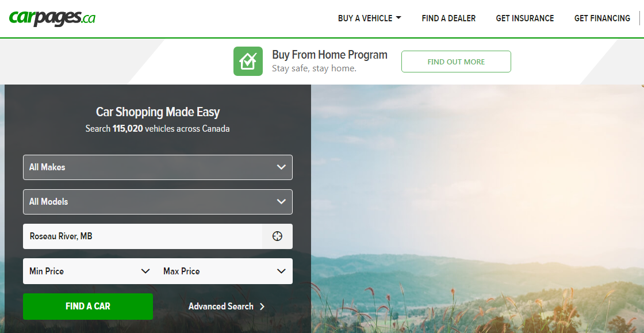Navigate to Get Financing
This screenshot has width=644, height=333.
[602, 18]
